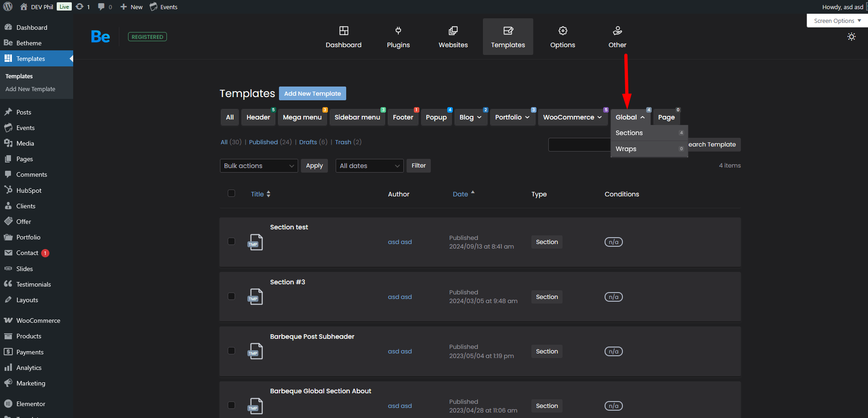Open the Plugins plug icon
This screenshot has width=868, height=418.
(398, 31)
